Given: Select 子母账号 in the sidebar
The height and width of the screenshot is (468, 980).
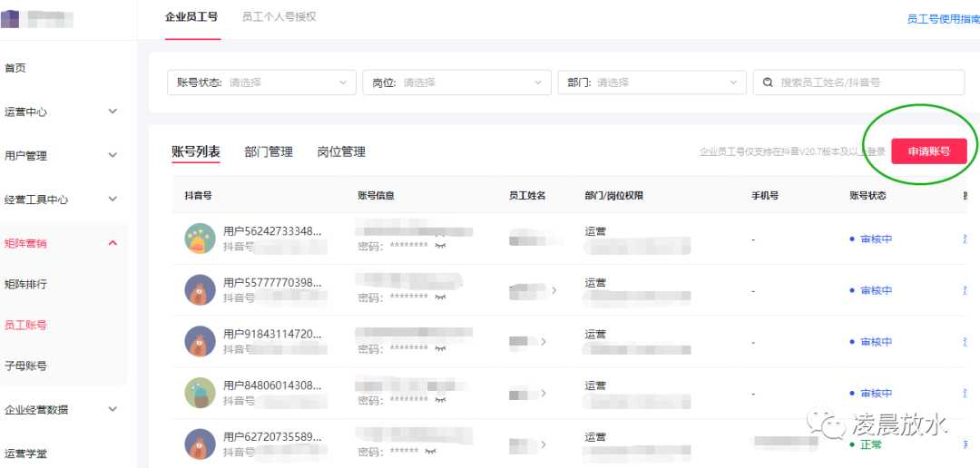Looking at the screenshot, I should 26,366.
